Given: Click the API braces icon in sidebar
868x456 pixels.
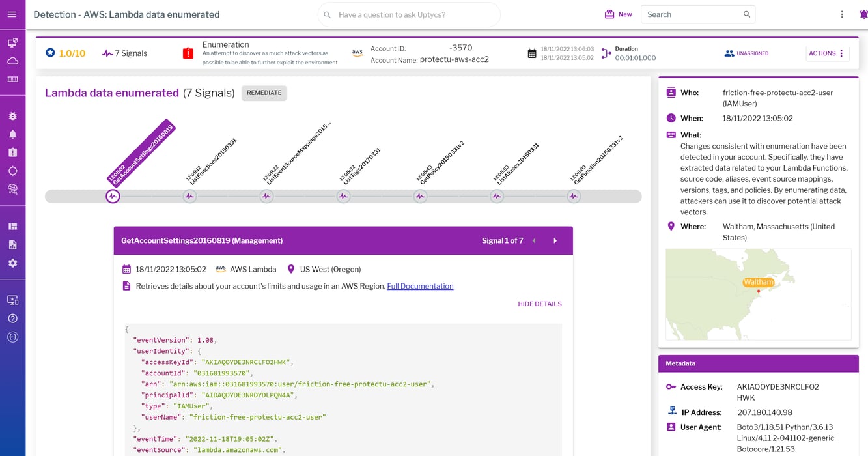Looking at the screenshot, I should [x=12, y=337].
